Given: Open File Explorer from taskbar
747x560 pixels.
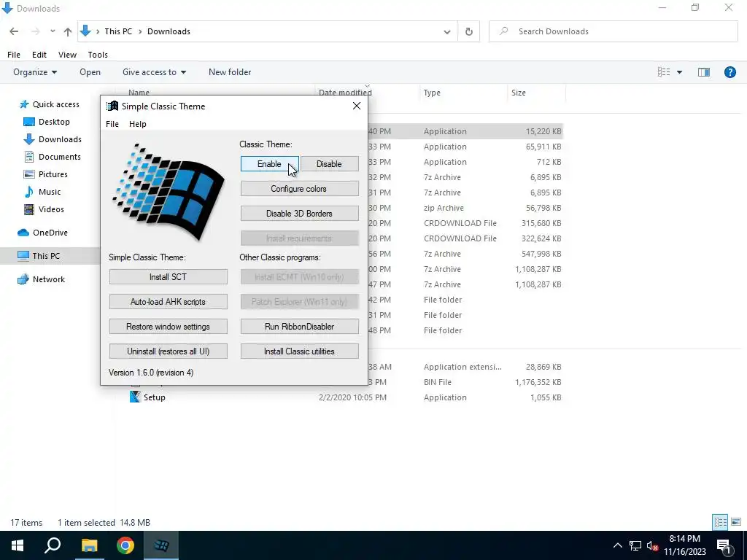Looking at the screenshot, I should click(89, 545).
